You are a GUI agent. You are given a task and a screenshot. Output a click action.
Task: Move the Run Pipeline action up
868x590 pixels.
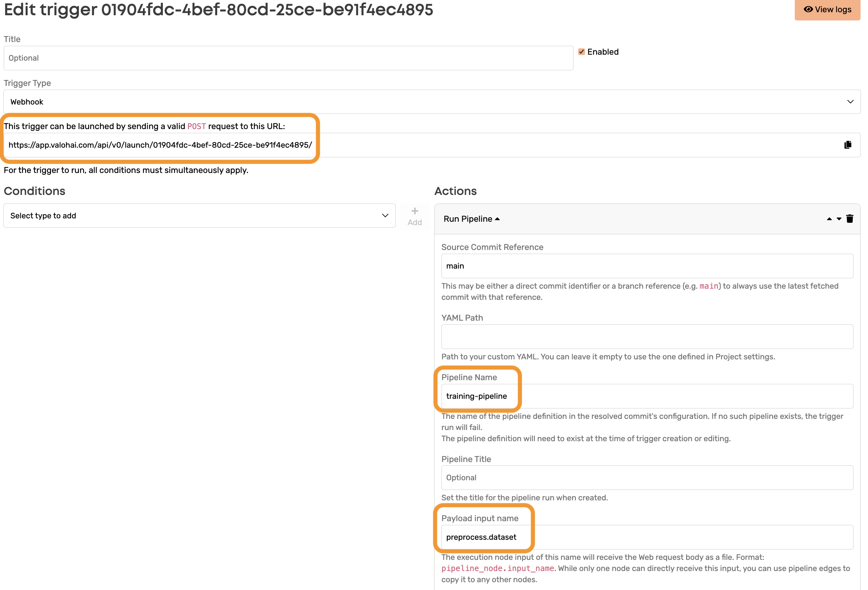829,219
